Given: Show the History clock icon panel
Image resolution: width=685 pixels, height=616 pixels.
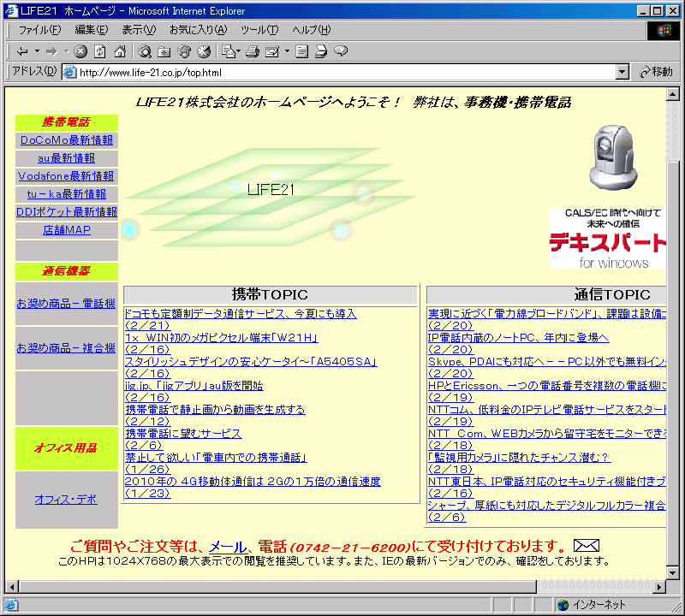Looking at the screenshot, I should click(204, 51).
